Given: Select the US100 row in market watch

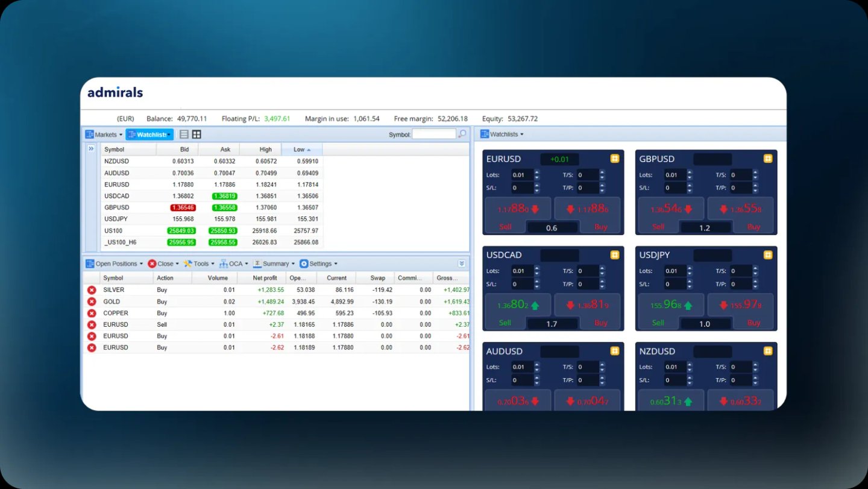Looking at the screenshot, I should 212,230.
